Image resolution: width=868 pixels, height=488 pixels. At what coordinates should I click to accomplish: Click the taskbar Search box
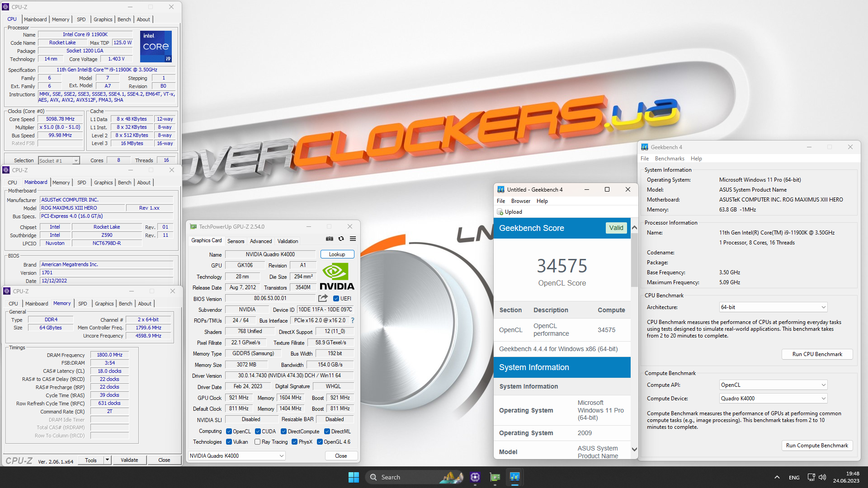pos(415,477)
